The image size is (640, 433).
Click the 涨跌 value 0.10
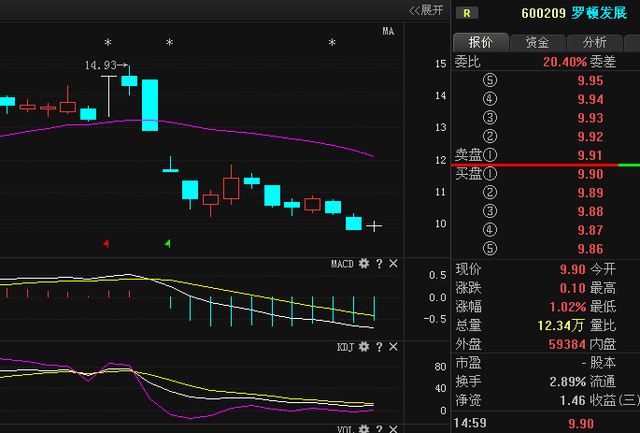coord(573,288)
